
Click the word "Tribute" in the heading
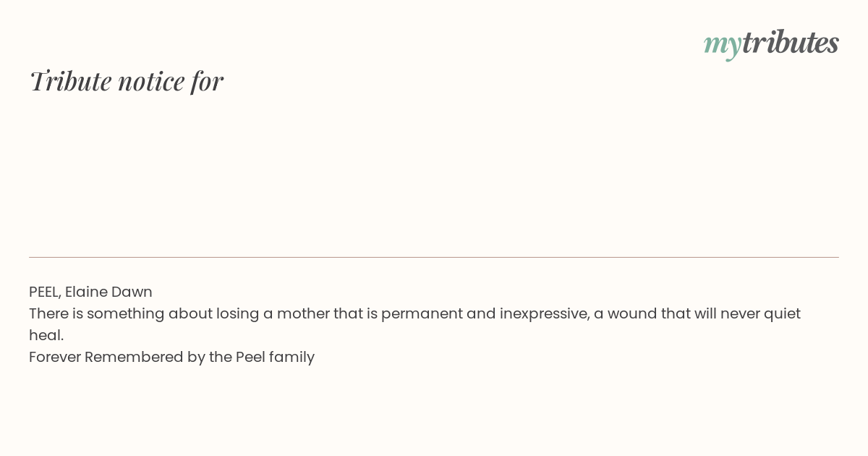[71, 81]
